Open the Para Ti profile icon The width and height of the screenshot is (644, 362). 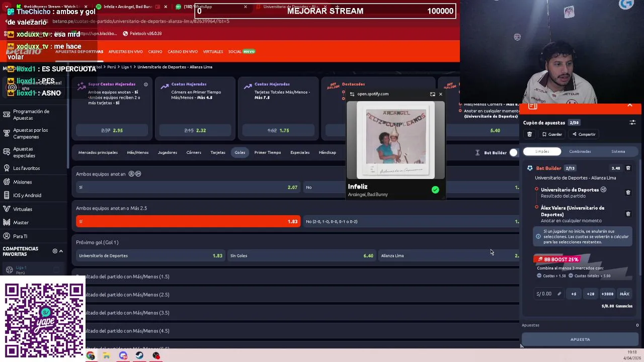coord(6,236)
